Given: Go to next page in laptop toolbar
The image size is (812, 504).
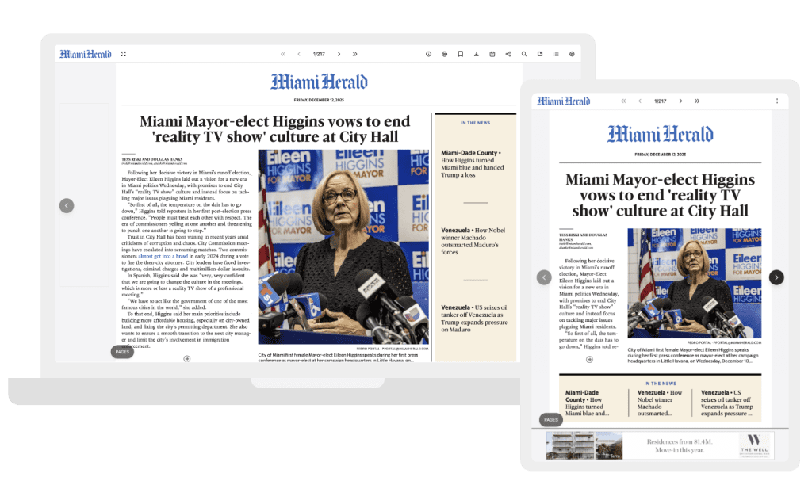Looking at the screenshot, I should coord(339,54).
